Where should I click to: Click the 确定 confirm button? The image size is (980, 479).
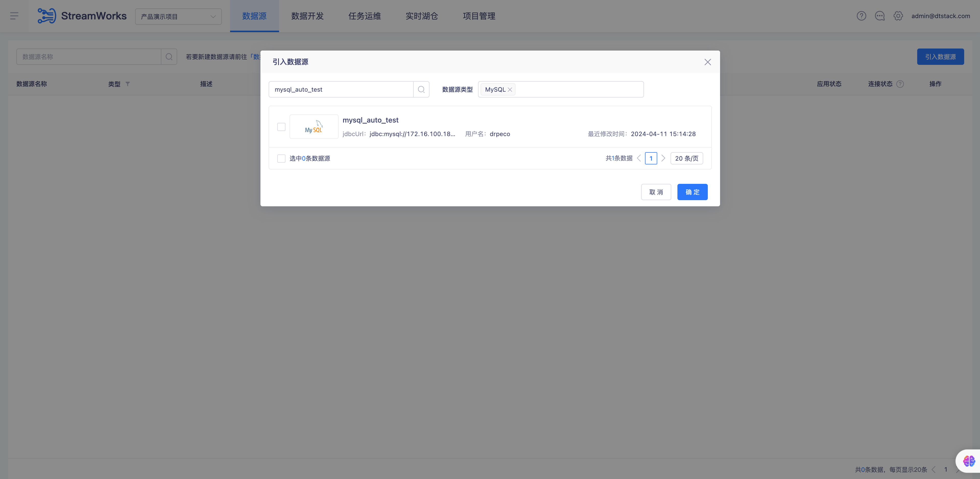692,192
